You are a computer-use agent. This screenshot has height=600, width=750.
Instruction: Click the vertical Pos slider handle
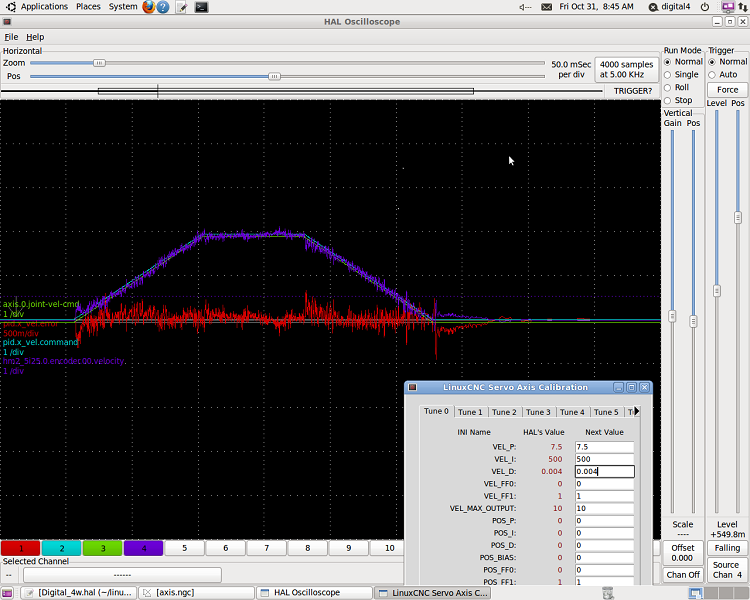(693, 322)
